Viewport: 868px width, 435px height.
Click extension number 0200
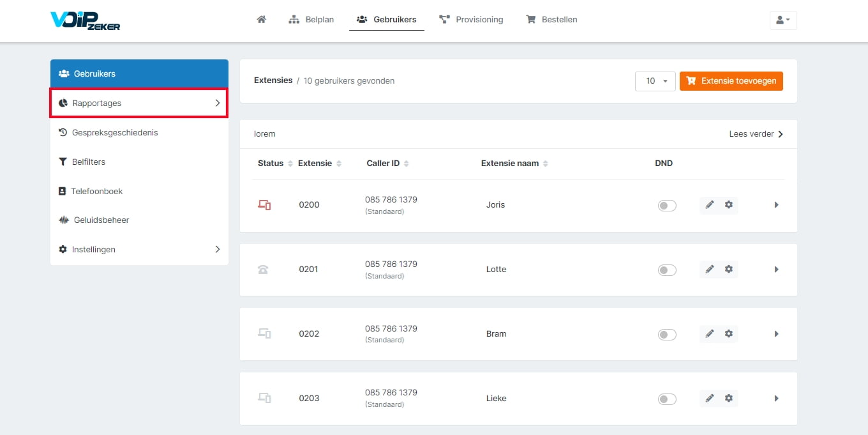coord(309,205)
